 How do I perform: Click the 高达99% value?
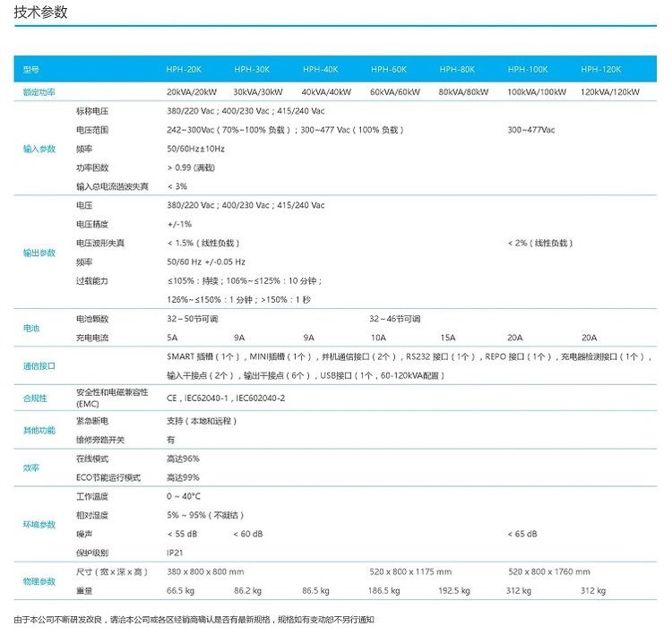pyautogui.click(x=183, y=477)
